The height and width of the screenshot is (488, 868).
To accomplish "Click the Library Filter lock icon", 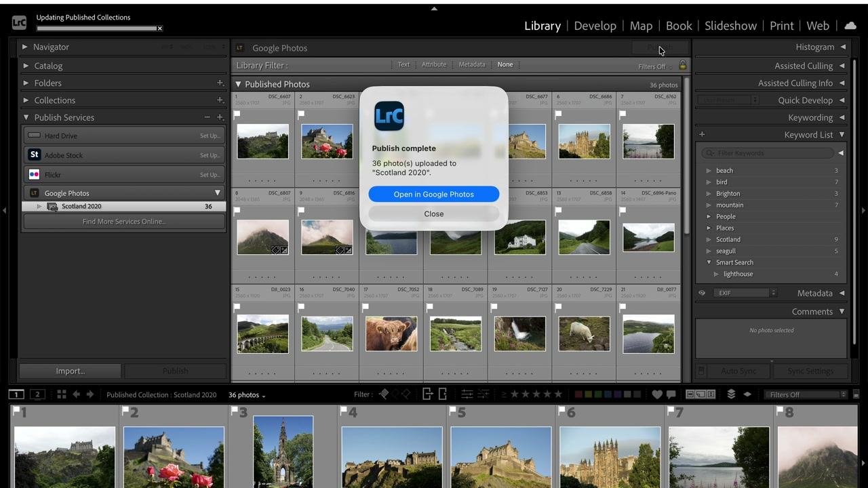I will (683, 66).
